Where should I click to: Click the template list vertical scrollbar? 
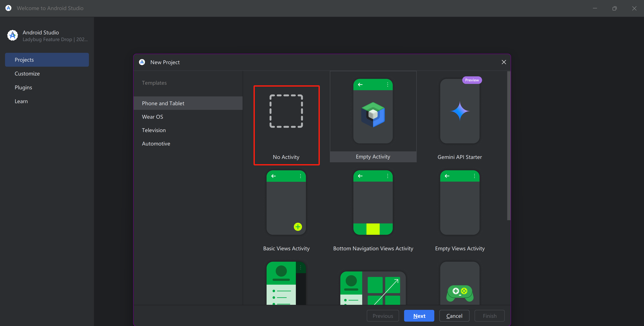[509, 146]
